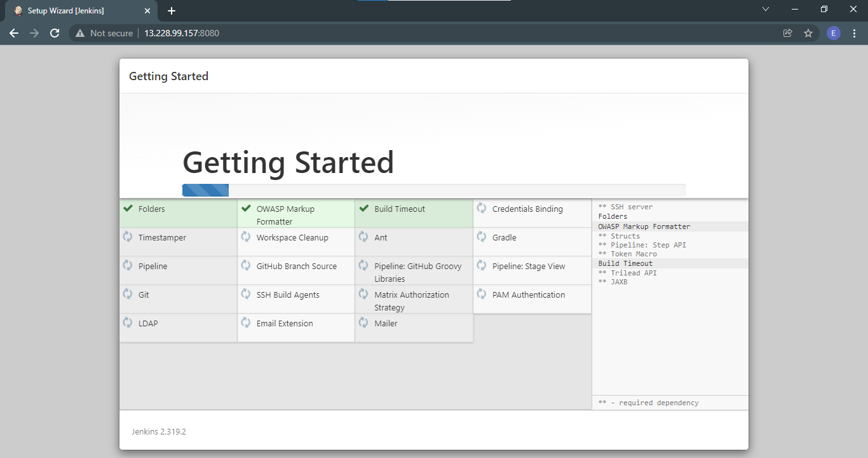This screenshot has height=458, width=868.
Task: Click spinner beside Matrix Authorization Strategy
Action: (x=363, y=294)
